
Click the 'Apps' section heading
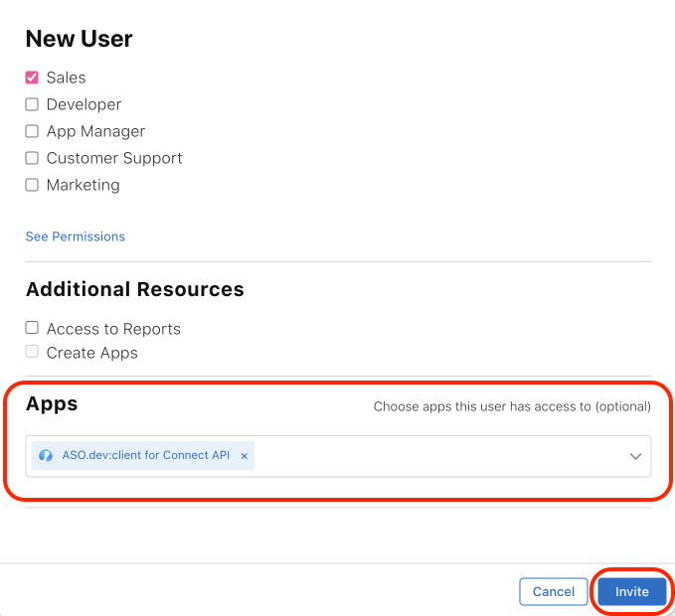tap(52, 404)
